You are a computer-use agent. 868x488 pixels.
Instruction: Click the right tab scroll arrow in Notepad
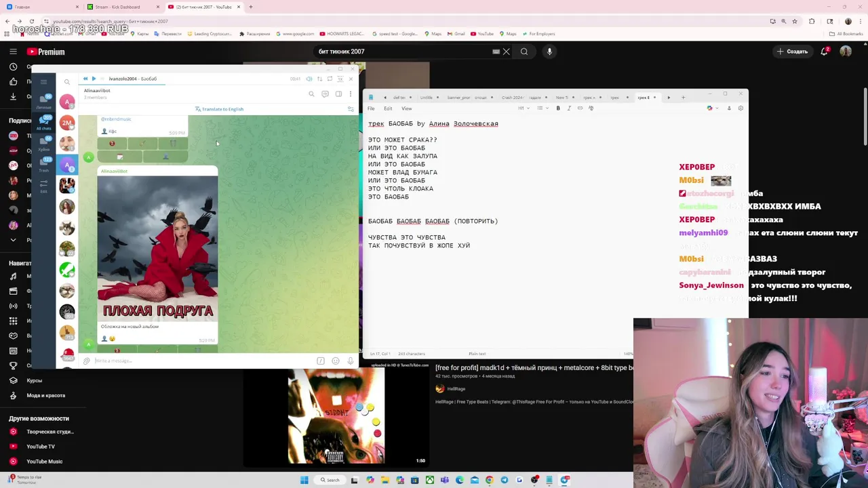tap(669, 98)
